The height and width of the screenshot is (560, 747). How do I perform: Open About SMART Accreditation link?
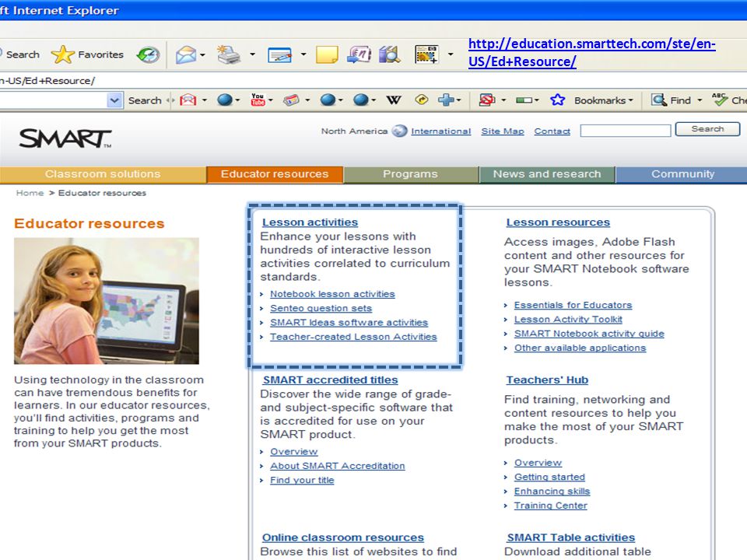337,466
